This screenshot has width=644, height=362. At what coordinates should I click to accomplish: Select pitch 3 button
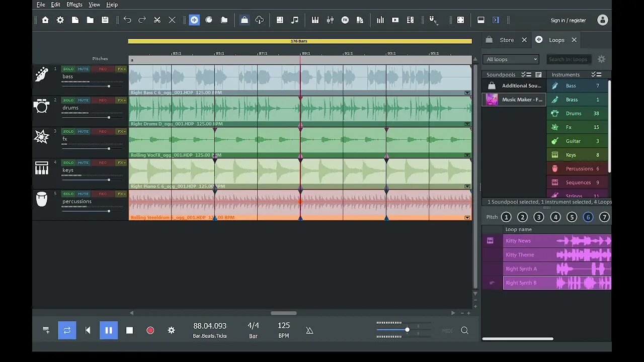coord(539,217)
